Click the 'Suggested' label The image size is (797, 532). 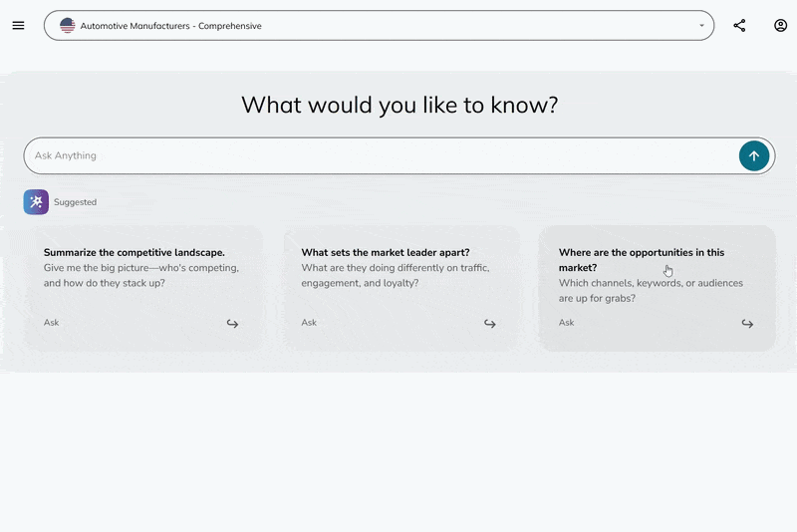[76, 202]
